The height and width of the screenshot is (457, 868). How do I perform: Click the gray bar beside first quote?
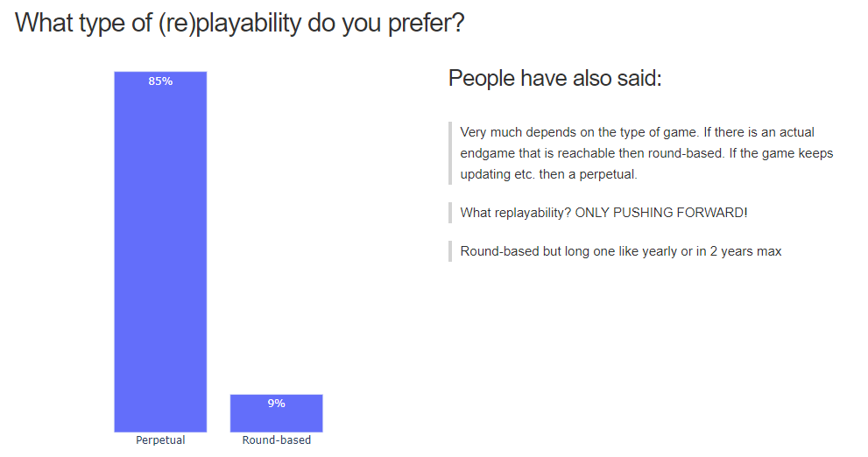pos(450,153)
